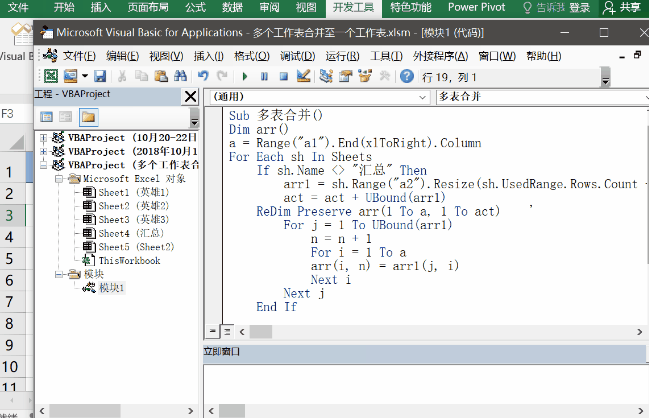The height and width of the screenshot is (418, 649).
Task: Open the 视图(V) menu
Action: pyautogui.click(x=166, y=56)
